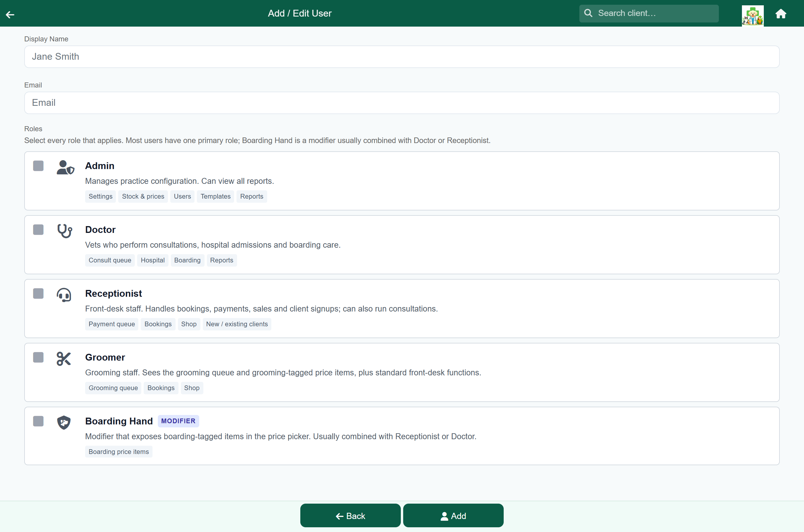Click the Hospital tag
This screenshot has height=532, width=804.
pos(153,260)
